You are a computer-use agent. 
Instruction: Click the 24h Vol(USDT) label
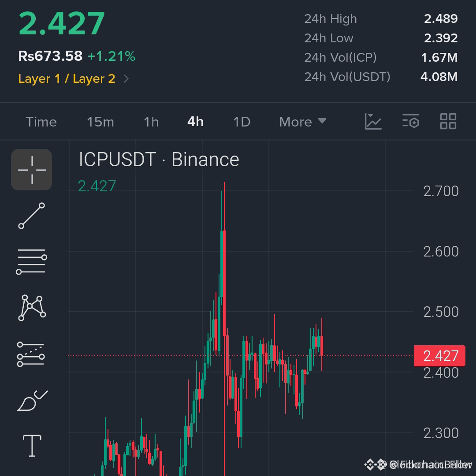pos(347,77)
